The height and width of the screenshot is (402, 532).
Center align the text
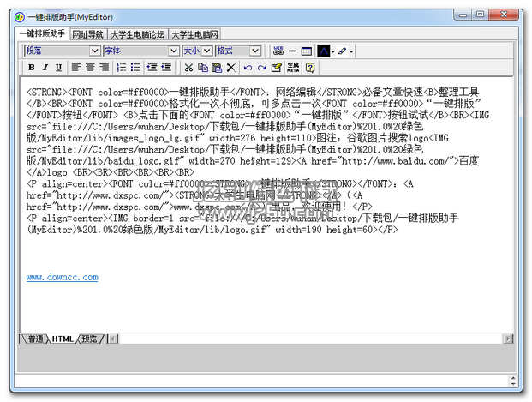pos(90,67)
